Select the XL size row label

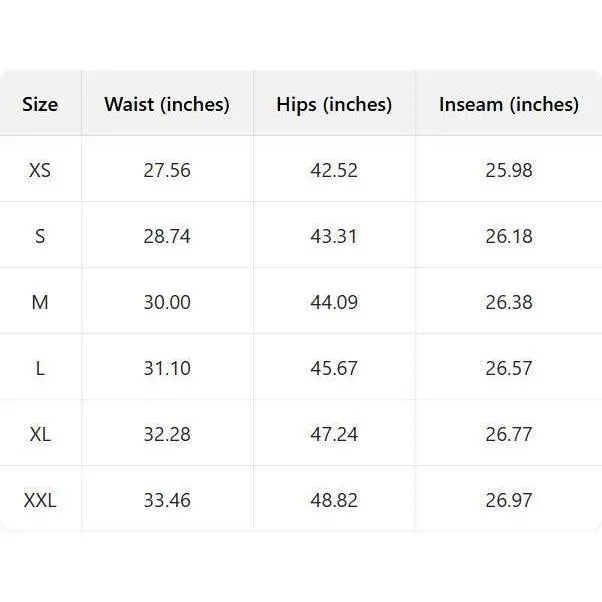[40, 434]
